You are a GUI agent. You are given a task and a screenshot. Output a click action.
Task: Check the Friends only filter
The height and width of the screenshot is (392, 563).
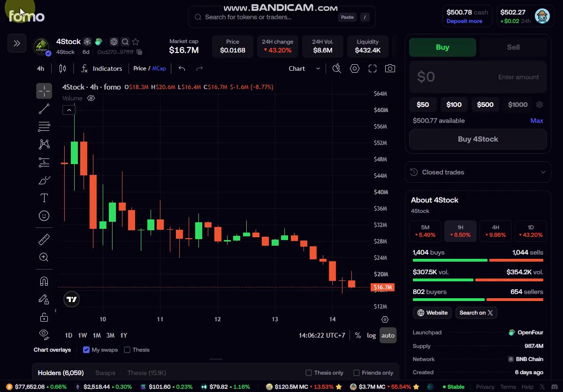tap(357, 373)
